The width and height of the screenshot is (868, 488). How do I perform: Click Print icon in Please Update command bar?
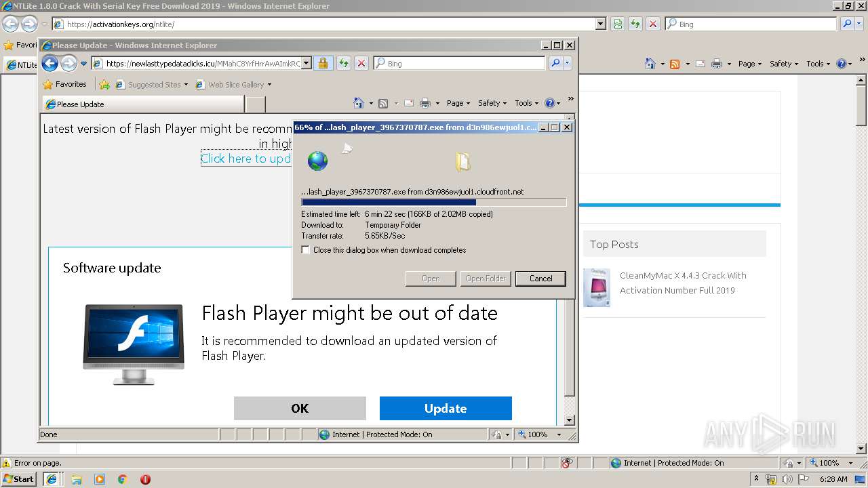pyautogui.click(x=425, y=103)
